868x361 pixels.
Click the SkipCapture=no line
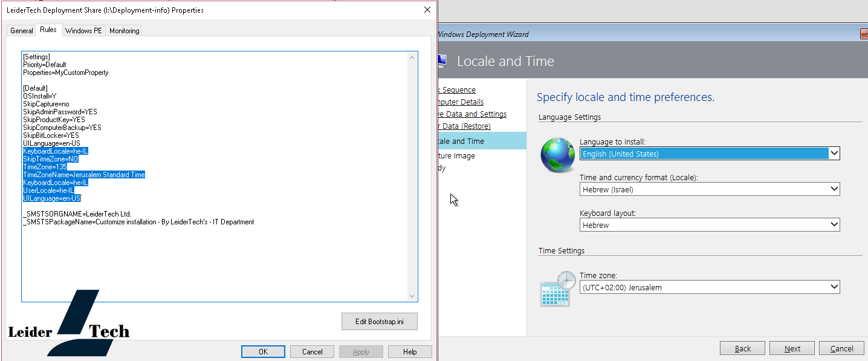46,104
